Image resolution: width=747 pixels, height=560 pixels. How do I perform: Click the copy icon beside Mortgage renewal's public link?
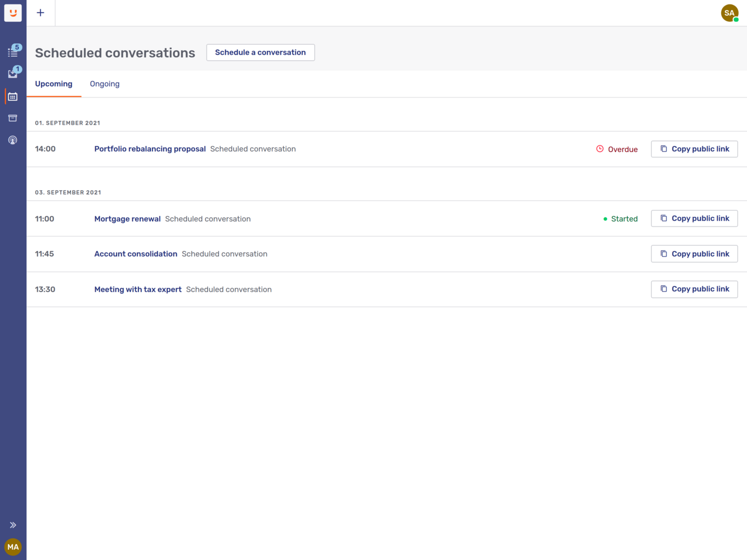(x=664, y=218)
